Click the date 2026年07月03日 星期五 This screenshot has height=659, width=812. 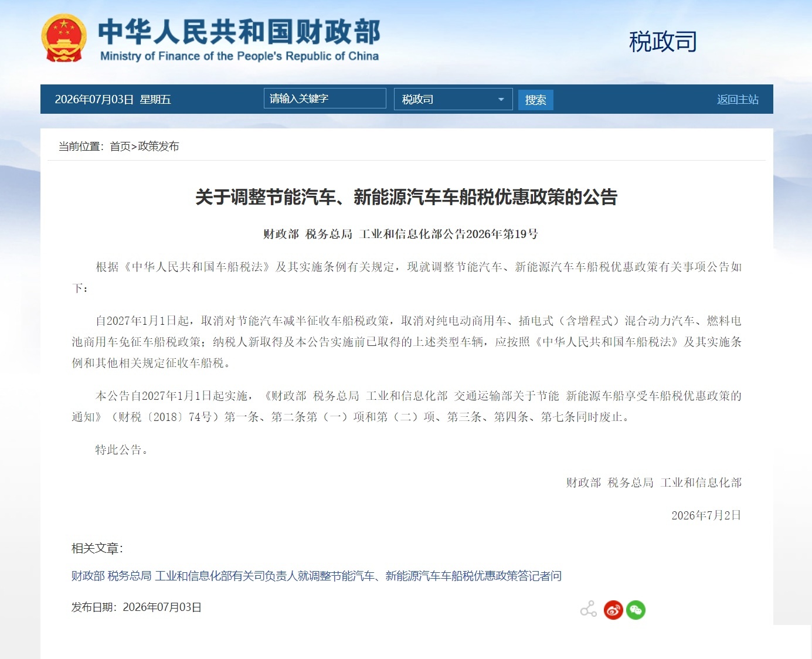[x=113, y=100]
